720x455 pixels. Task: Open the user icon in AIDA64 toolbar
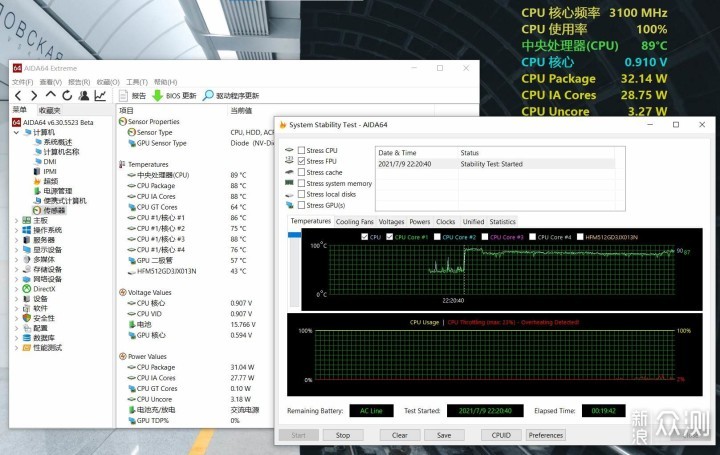pos(84,95)
